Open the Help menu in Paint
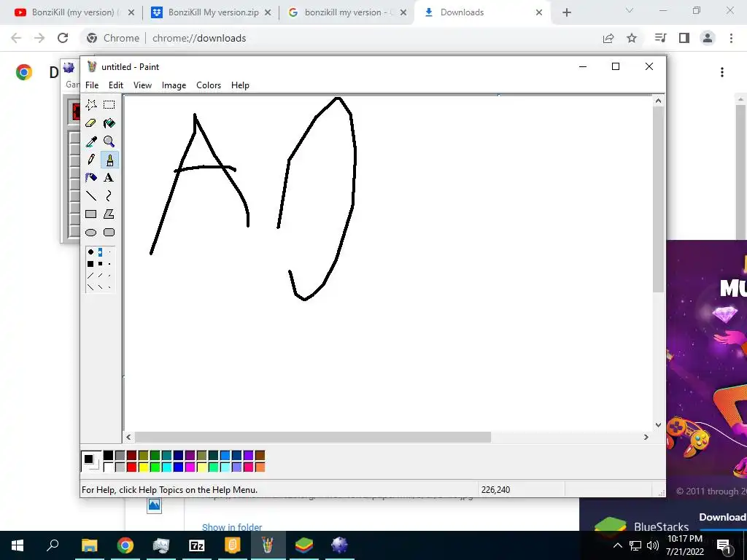The width and height of the screenshot is (747, 560). click(240, 85)
